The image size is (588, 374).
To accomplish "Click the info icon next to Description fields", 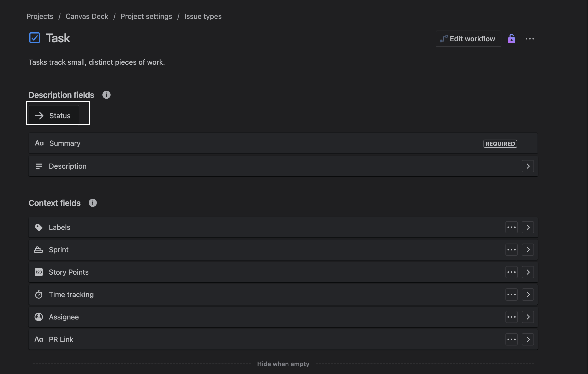I will click(x=106, y=95).
